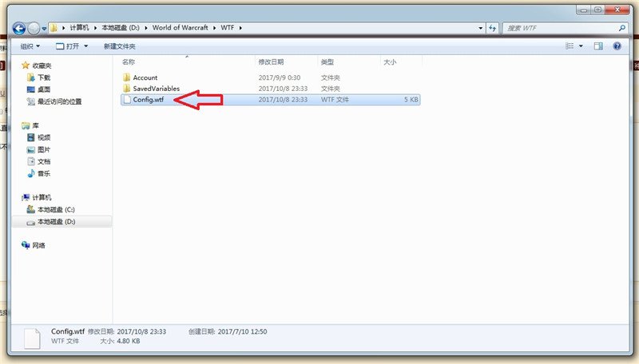Open the 组织 (Organize) dropdown menu
Image resolution: width=639 pixels, height=364 pixels.
(30, 46)
